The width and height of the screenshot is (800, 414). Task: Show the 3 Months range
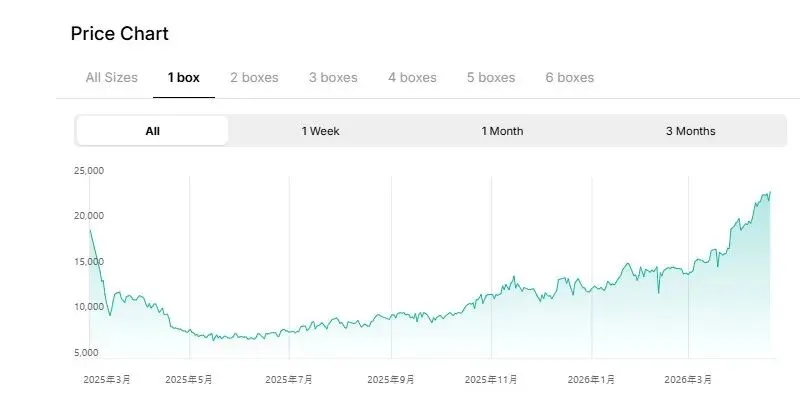tap(690, 131)
